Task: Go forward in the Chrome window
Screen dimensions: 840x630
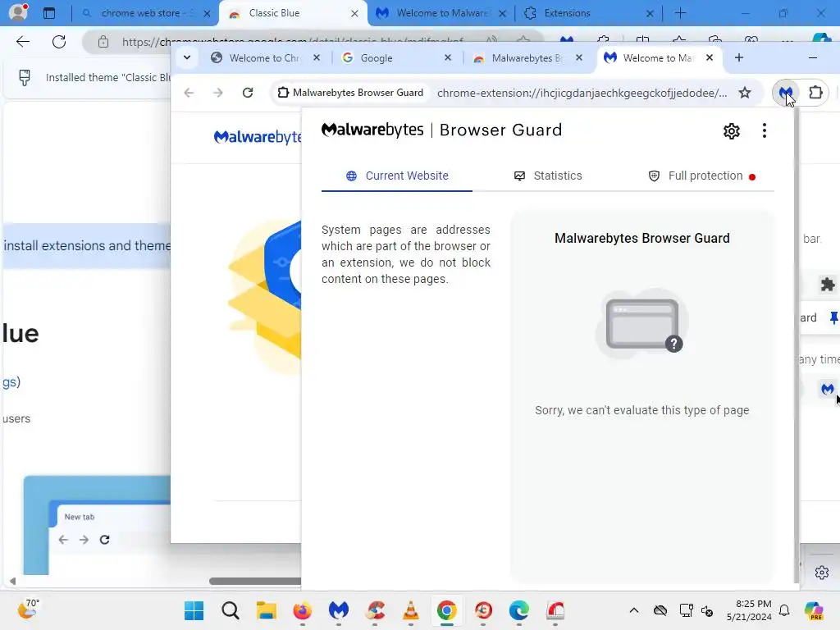Action: tap(217, 93)
